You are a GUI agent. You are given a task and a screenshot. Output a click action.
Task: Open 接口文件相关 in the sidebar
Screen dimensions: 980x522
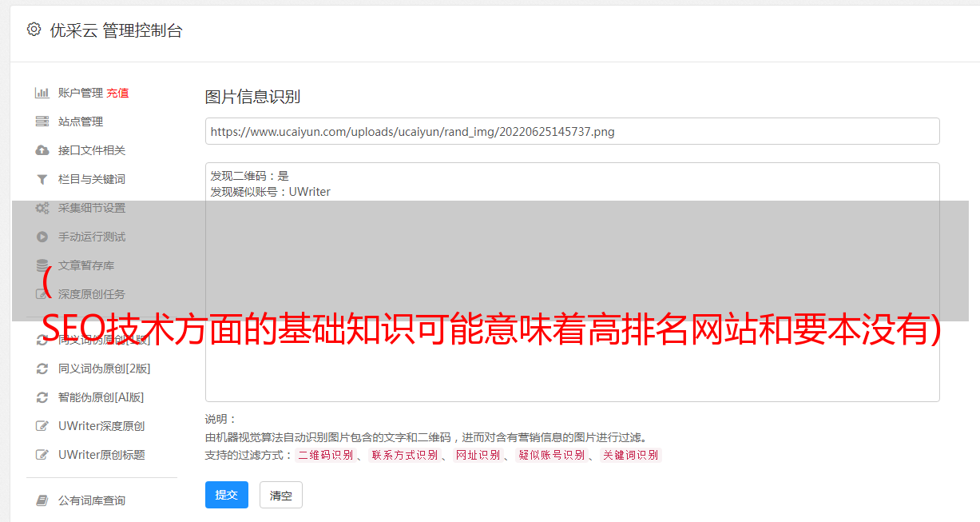pyautogui.click(x=92, y=150)
